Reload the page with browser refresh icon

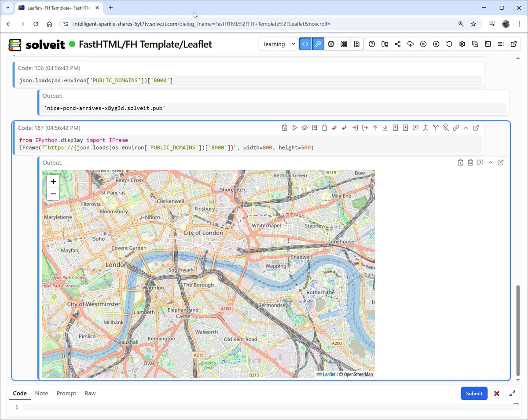click(x=36, y=24)
